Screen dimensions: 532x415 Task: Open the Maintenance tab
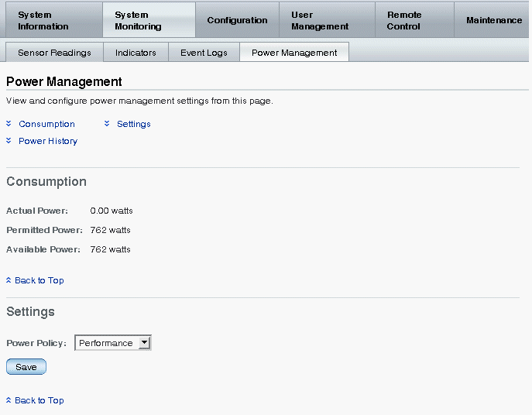pos(493,20)
